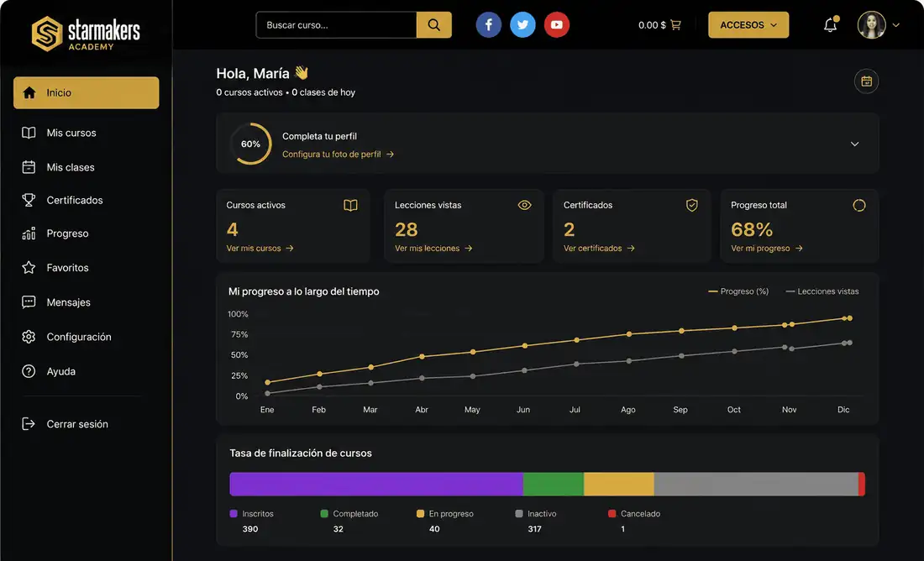Click the Mensajes chat bubble icon
The height and width of the screenshot is (561, 924).
29,302
